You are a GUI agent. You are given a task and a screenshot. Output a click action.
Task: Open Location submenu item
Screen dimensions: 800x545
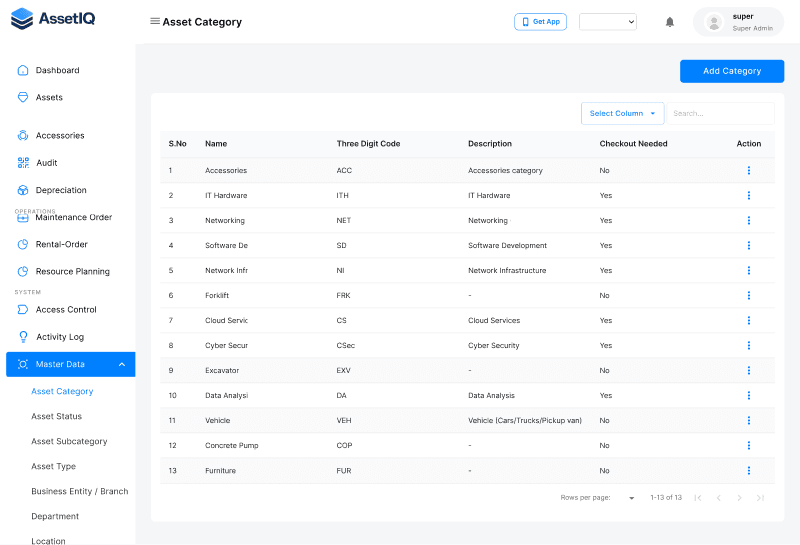tap(48, 541)
